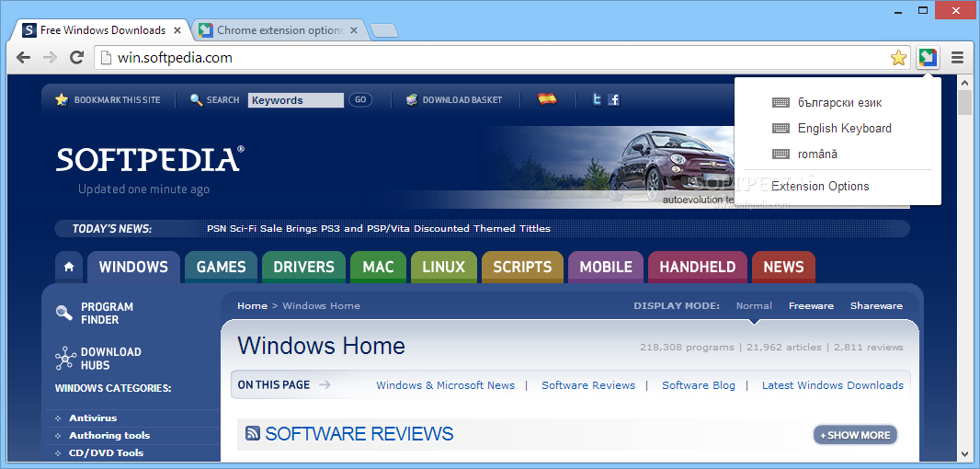Click the Search magnifier icon
Viewport: 980px width, 469px height.
click(196, 100)
